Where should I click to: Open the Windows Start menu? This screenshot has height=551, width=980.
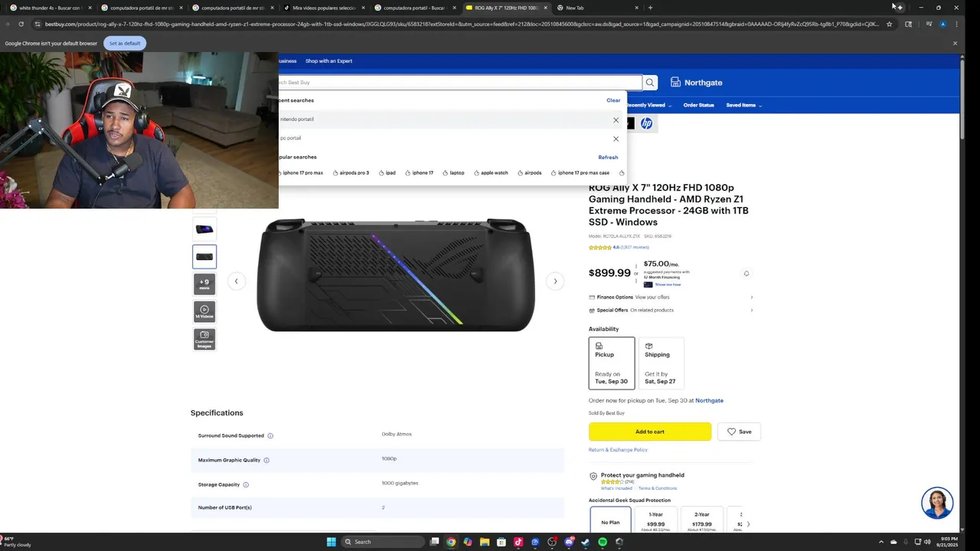(x=332, y=542)
